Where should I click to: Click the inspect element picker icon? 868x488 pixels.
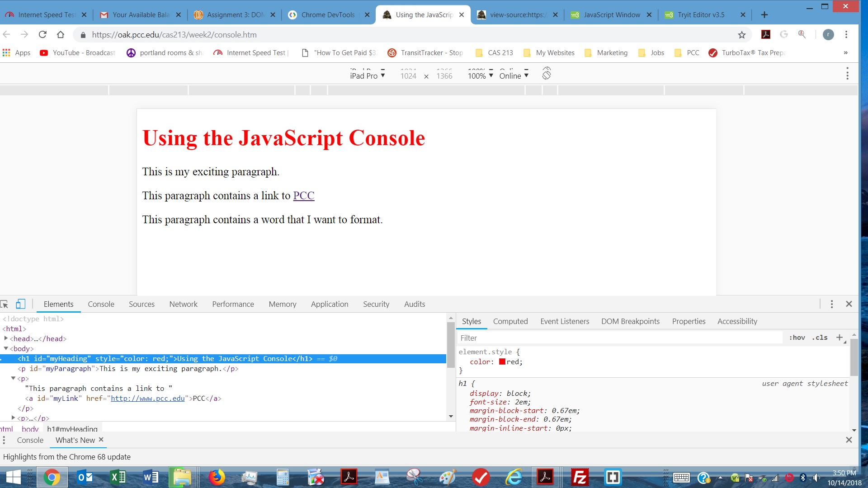5,304
